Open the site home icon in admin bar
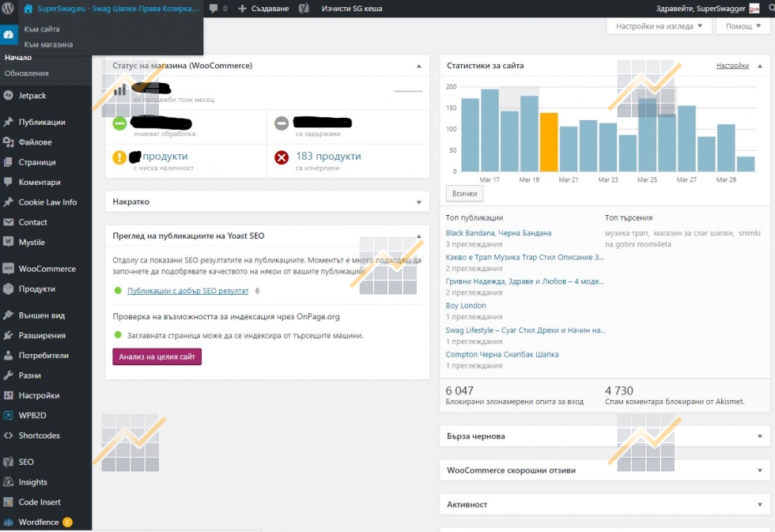 click(28, 9)
